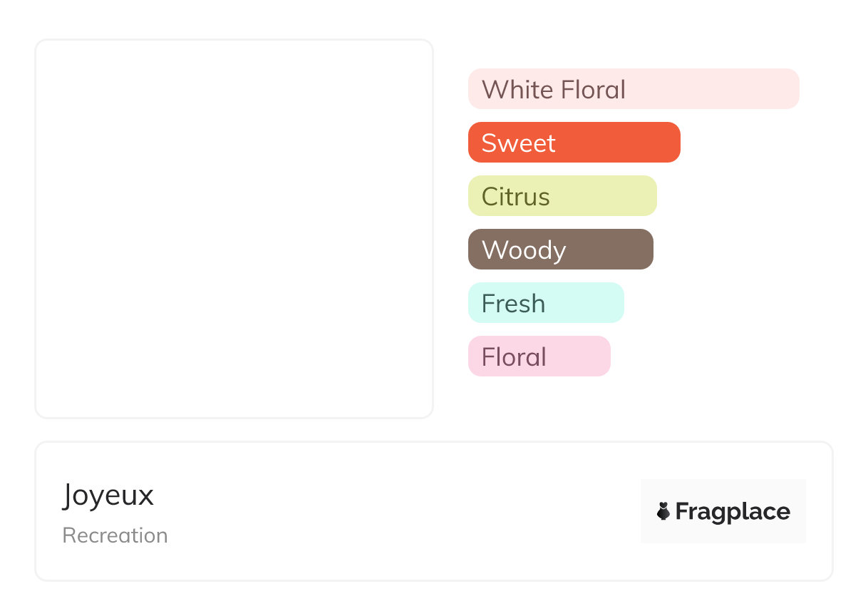Click the Fragplace wordmark text
Image resolution: width=868 pixels, height=616 pixels.
pyautogui.click(x=733, y=512)
